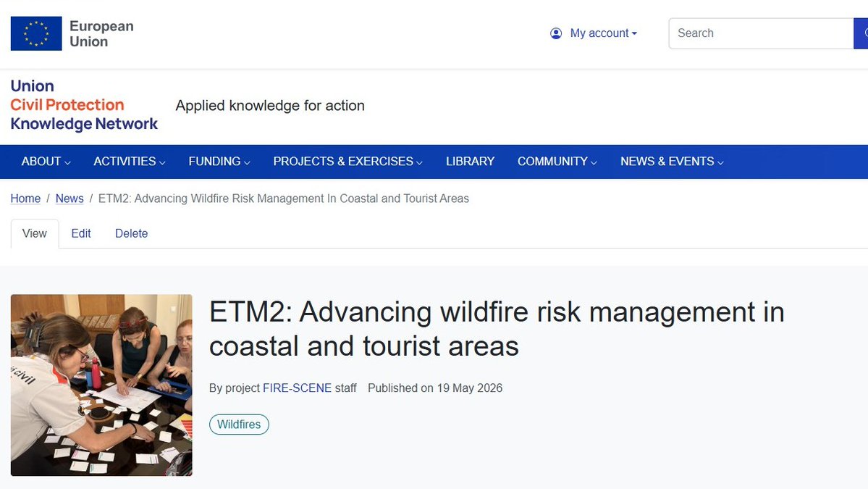The height and width of the screenshot is (489, 868).
Task: Go to Home breadcrumb link
Action: click(25, 198)
